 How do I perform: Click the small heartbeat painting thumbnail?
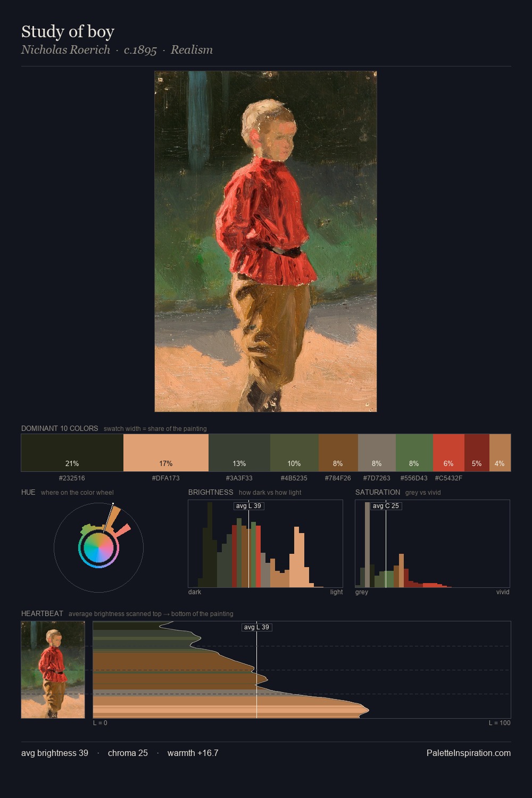(x=53, y=669)
